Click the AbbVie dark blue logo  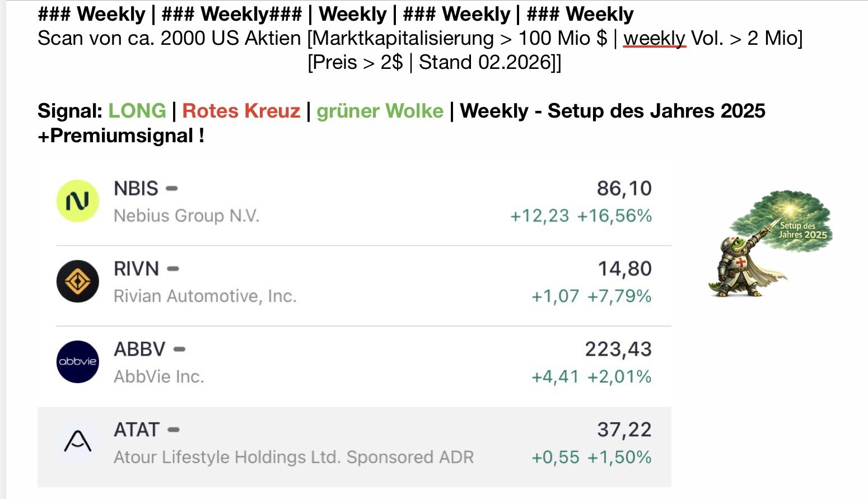click(x=78, y=362)
